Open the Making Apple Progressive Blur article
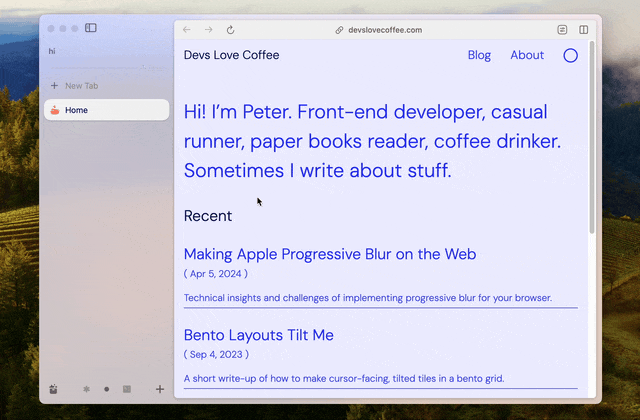This screenshot has height=420, width=640. (330, 254)
